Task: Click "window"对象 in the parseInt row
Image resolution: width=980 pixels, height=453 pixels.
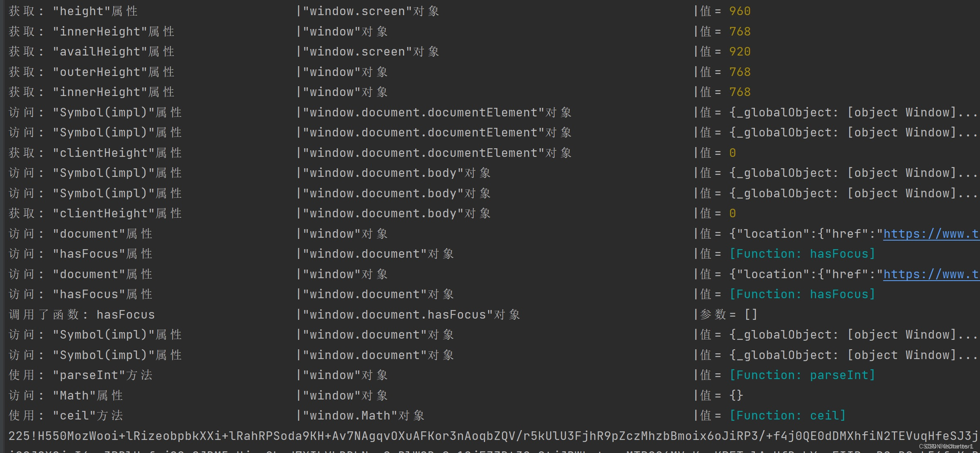Action: tap(345, 375)
